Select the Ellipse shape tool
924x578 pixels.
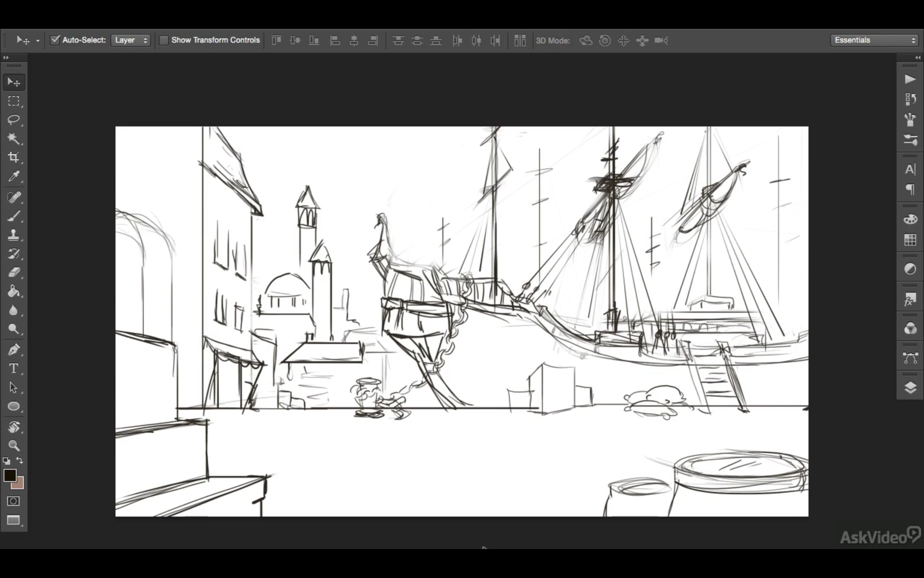point(14,406)
